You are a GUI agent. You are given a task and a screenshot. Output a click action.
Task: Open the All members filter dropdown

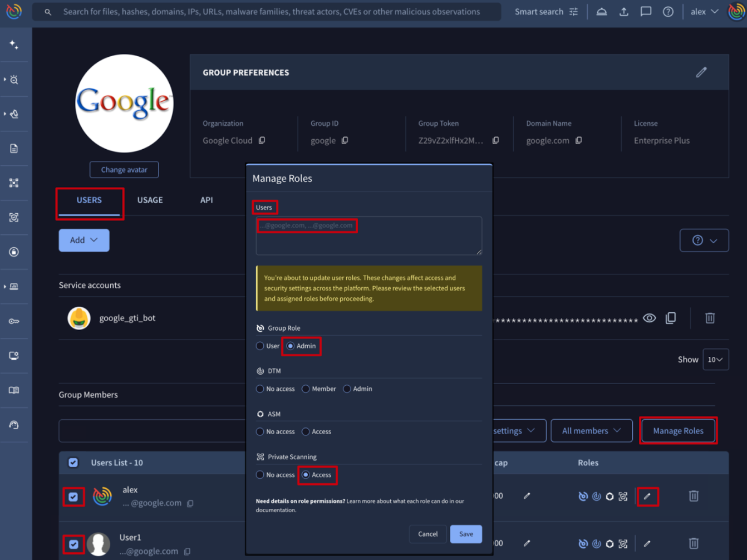coord(592,431)
